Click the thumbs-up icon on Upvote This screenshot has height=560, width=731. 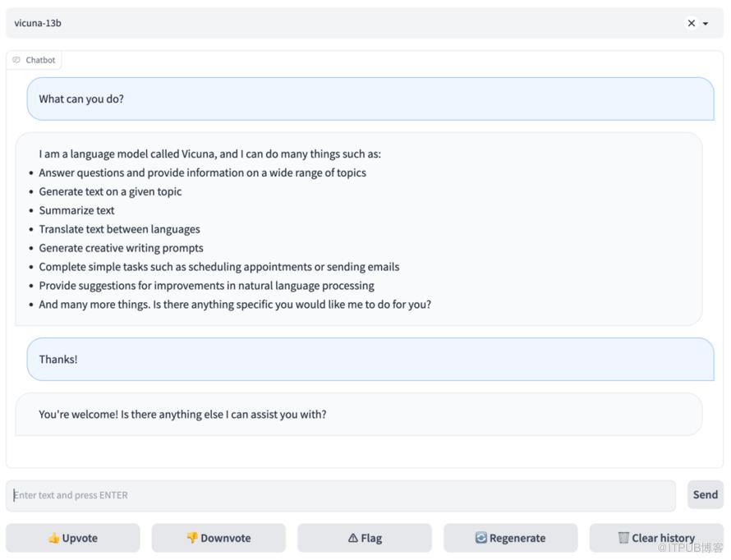pyautogui.click(x=53, y=539)
